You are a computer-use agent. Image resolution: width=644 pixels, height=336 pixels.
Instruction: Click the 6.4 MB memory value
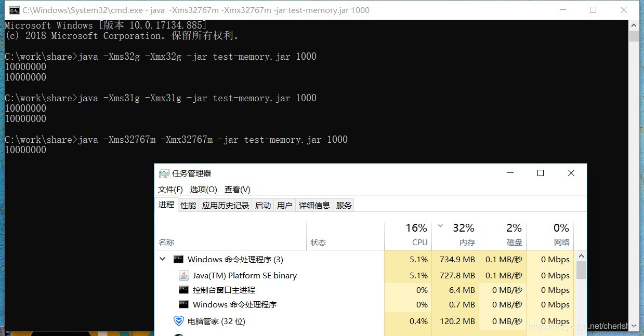(462, 290)
